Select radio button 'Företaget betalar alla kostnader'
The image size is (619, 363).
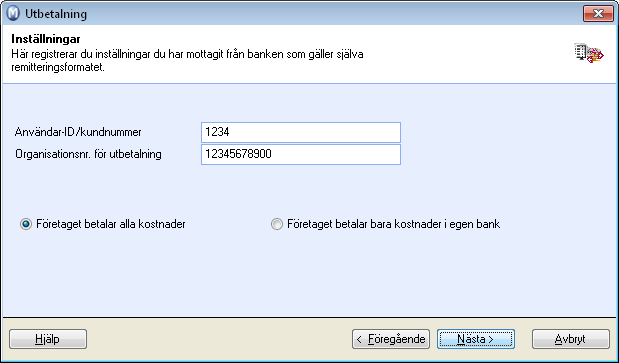26,225
